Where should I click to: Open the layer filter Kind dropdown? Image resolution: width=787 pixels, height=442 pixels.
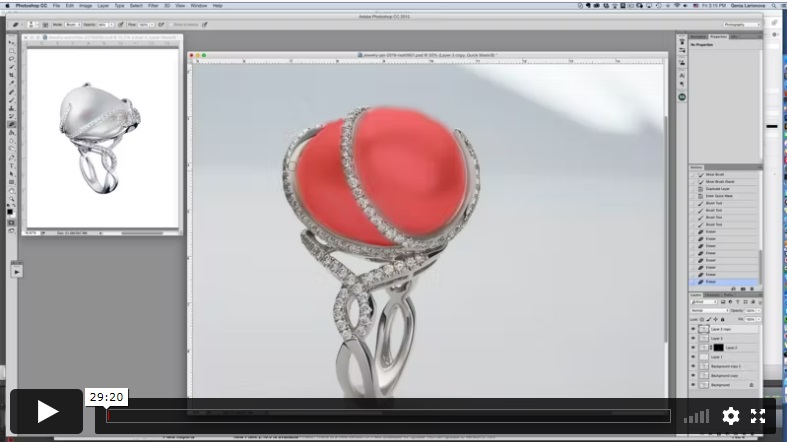pos(704,302)
